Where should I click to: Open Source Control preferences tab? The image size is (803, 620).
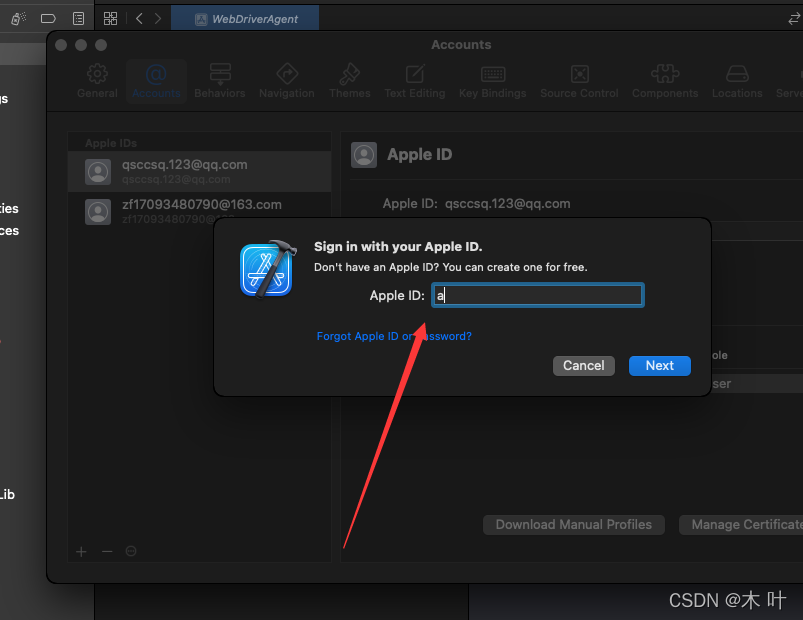coord(579,81)
